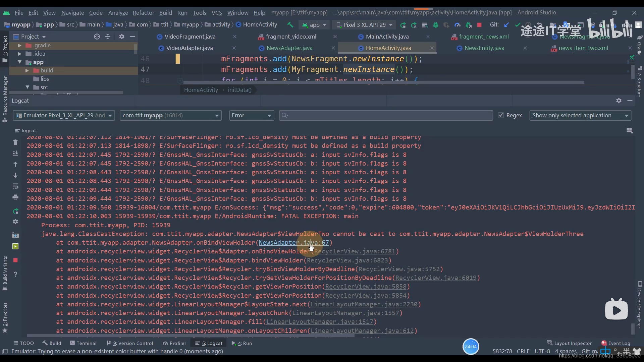Screen dimensions: 644x362
Task: Click the Up the stack trace arrow
Action: click(15, 164)
